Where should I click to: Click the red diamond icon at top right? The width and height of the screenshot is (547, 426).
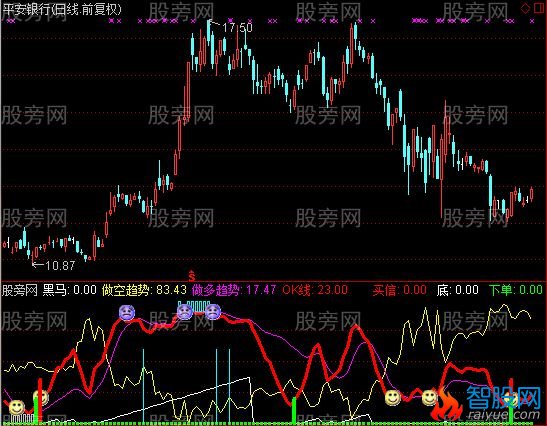526,8
